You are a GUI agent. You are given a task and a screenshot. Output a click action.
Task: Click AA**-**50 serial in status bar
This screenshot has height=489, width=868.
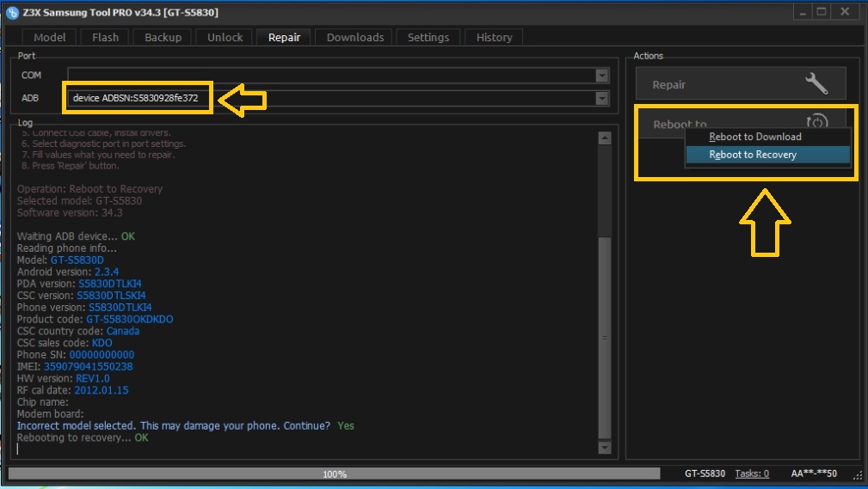[x=814, y=474]
